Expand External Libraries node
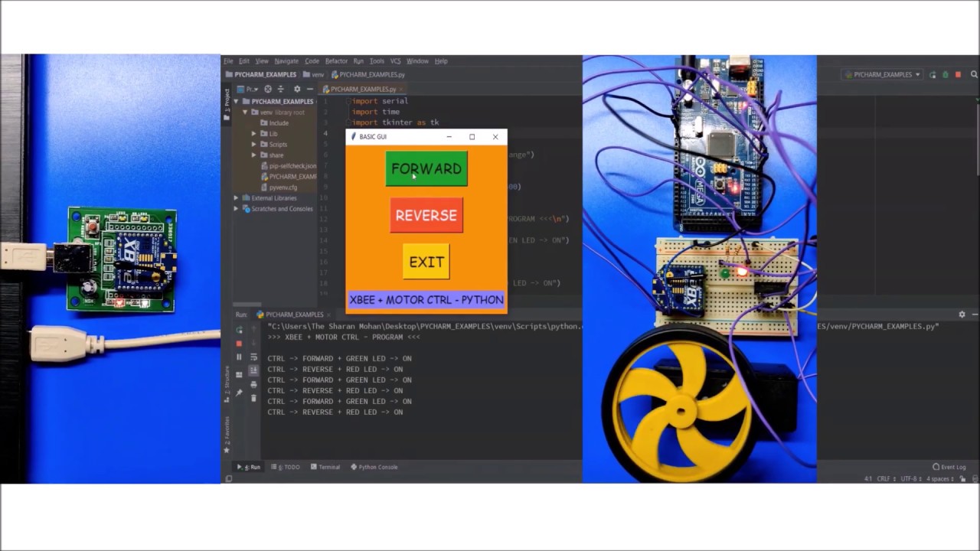The width and height of the screenshot is (980, 551). tap(237, 197)
